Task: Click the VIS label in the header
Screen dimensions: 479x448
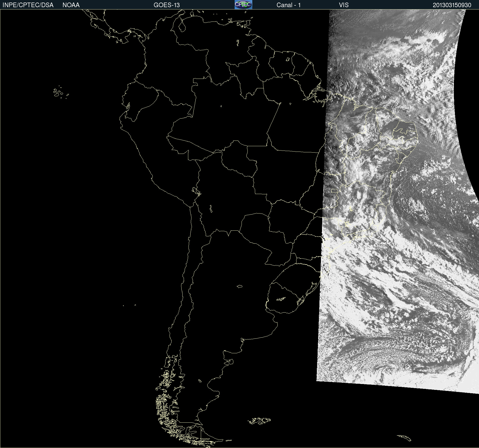Action: (344, 5)
